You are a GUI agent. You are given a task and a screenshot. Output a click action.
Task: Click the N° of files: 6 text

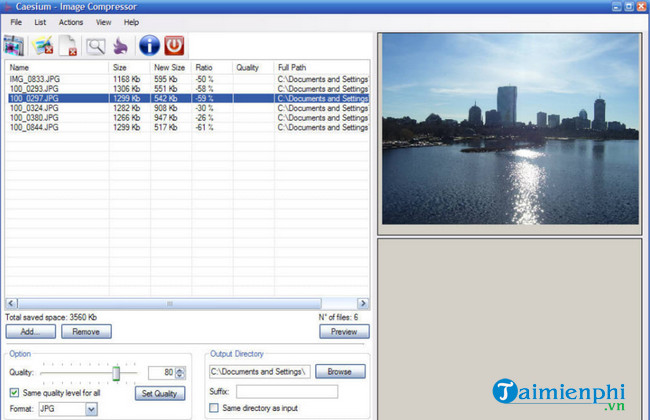point(338,318)
